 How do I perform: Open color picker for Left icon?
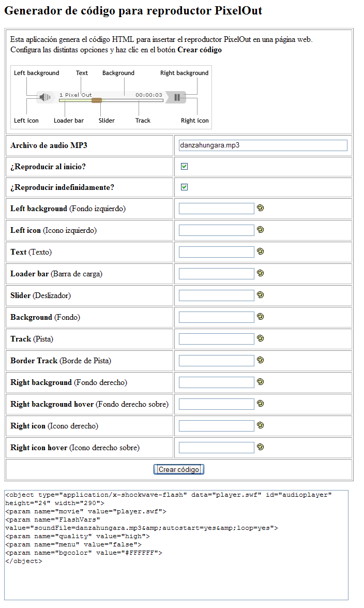pos(261,230)
